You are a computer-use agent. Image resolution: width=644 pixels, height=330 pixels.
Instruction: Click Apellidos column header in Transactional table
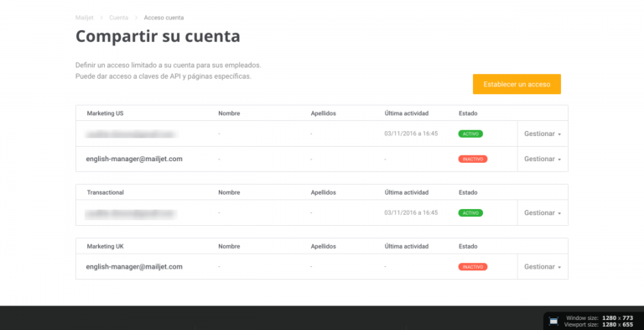323,192
